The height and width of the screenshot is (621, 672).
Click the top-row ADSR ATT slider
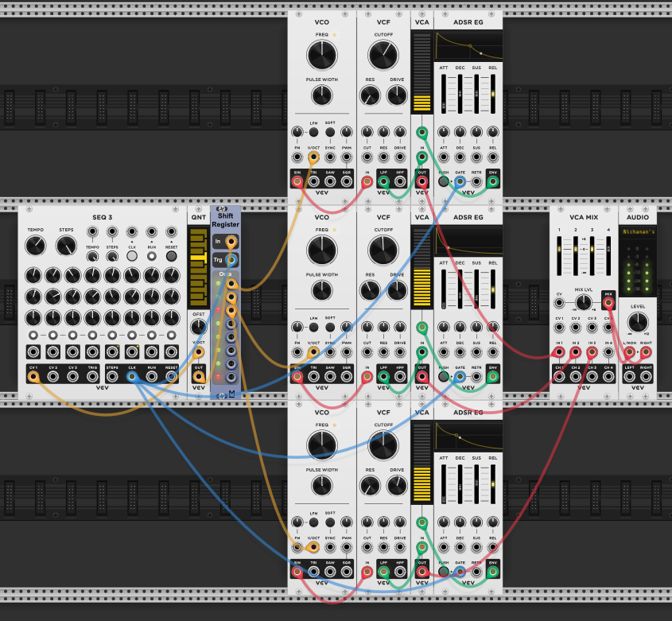point(444,94)
